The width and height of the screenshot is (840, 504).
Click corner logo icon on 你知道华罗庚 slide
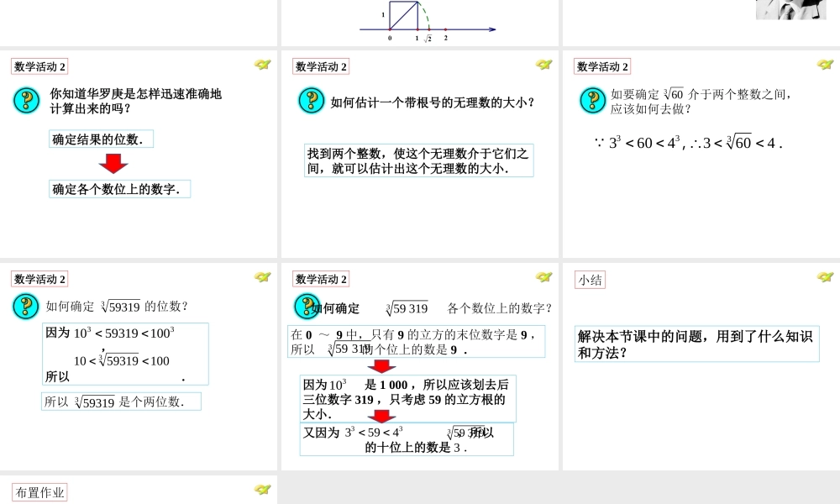point(262,65)
